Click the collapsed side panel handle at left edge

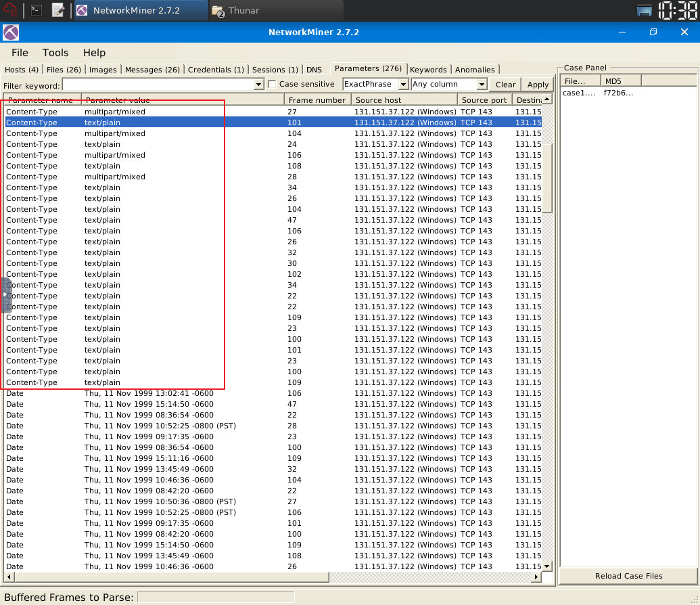[x=5, y=295]
